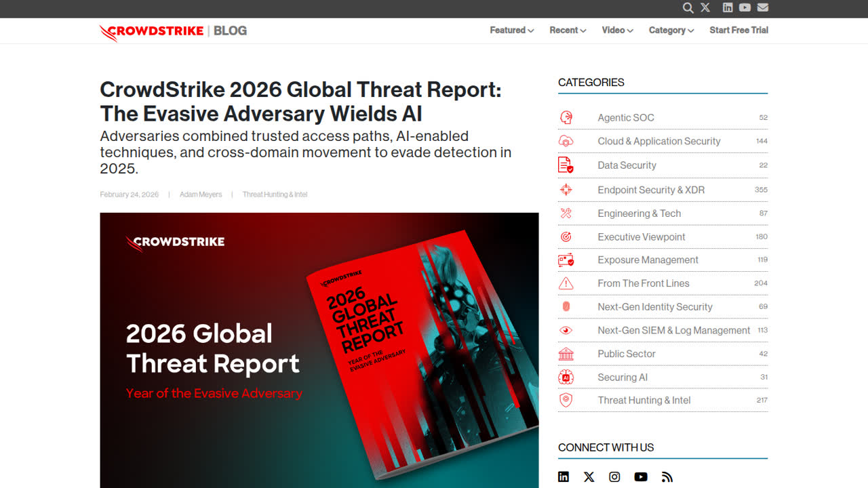Click the email envelope icon in top bar

pyautogui.click(x=763, y=7)
